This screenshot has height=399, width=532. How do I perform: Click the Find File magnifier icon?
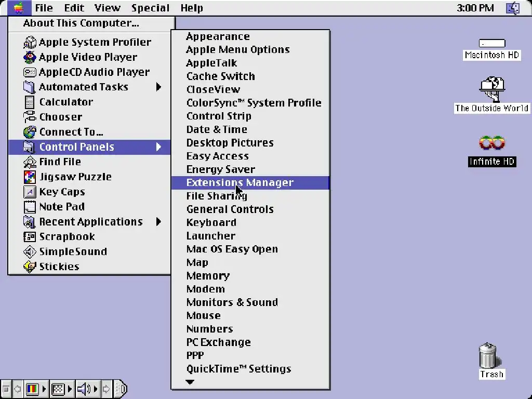pos(30,162)
